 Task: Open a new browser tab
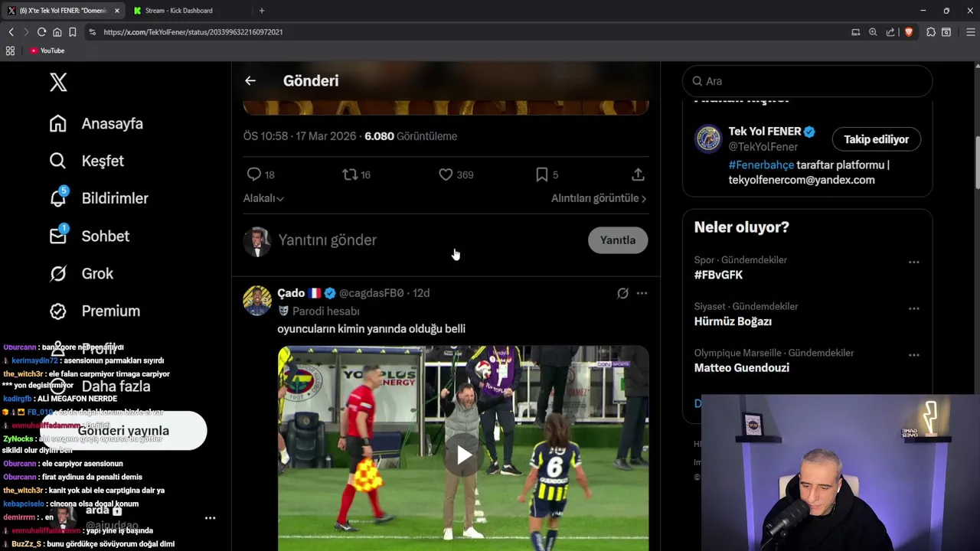click(x=262, y=11)
